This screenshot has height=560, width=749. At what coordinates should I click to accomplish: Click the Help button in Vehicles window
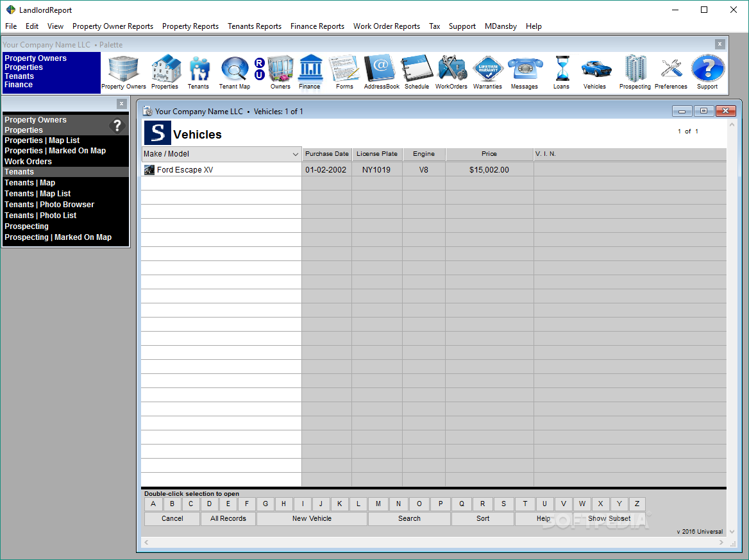[544, 518]
